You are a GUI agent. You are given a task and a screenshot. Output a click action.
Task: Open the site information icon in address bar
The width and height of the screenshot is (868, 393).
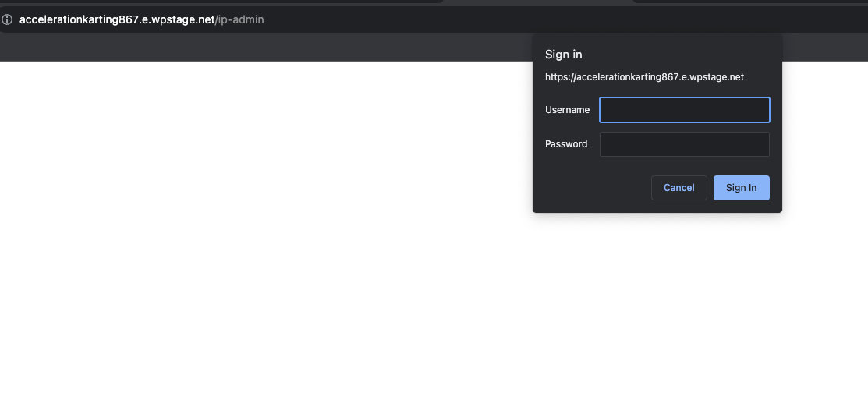tap(7, 19)
